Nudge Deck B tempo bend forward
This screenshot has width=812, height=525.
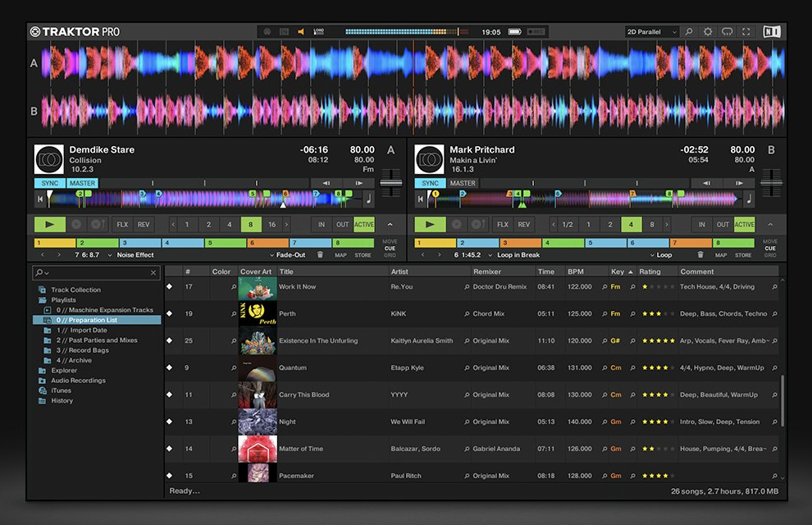[x=739, y=183]
